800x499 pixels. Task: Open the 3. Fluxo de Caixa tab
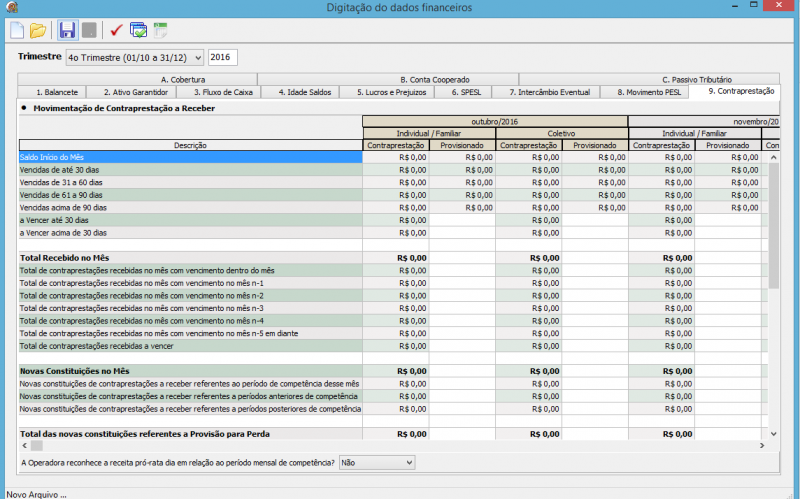[219, 92]
